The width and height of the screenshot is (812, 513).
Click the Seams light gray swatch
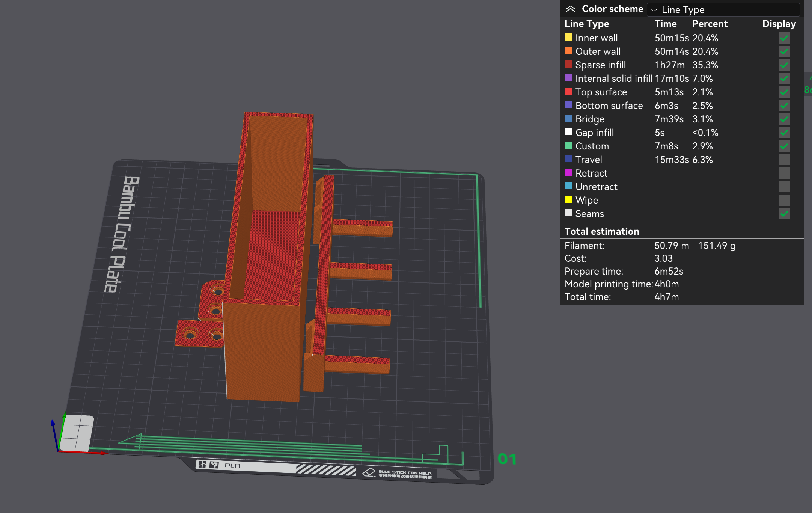[568, 213]
